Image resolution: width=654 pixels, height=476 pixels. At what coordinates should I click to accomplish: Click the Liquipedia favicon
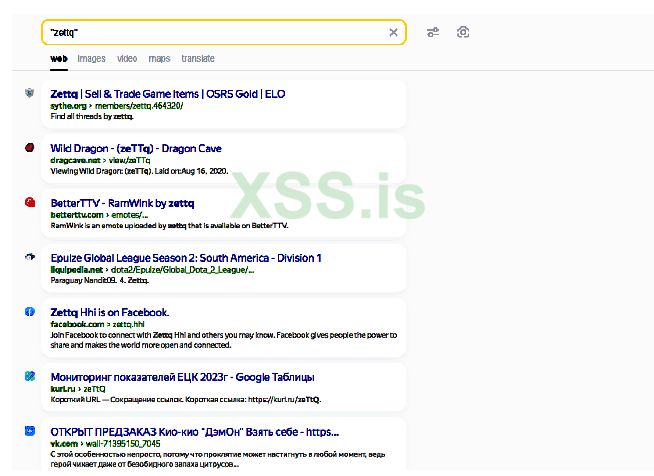pyautogui.click(x=30, y=257)
